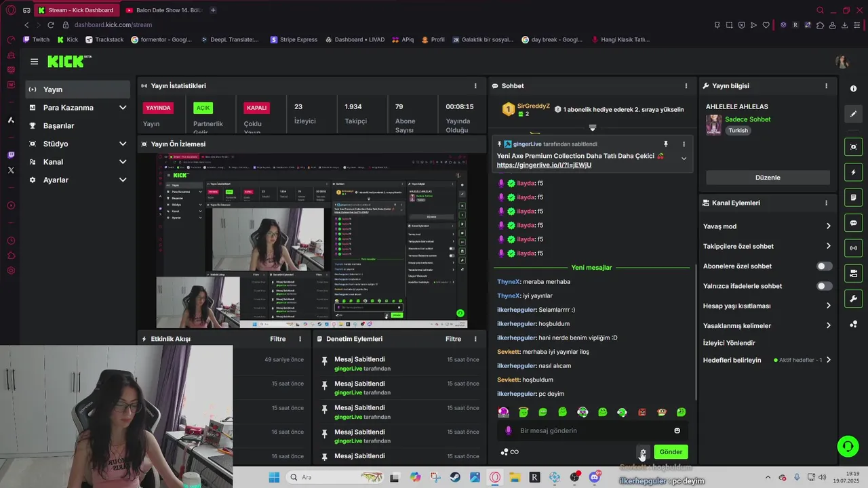Open Hesap yaşı kısıtlaması settings
The image size is (868, 488).
[767, 306]
